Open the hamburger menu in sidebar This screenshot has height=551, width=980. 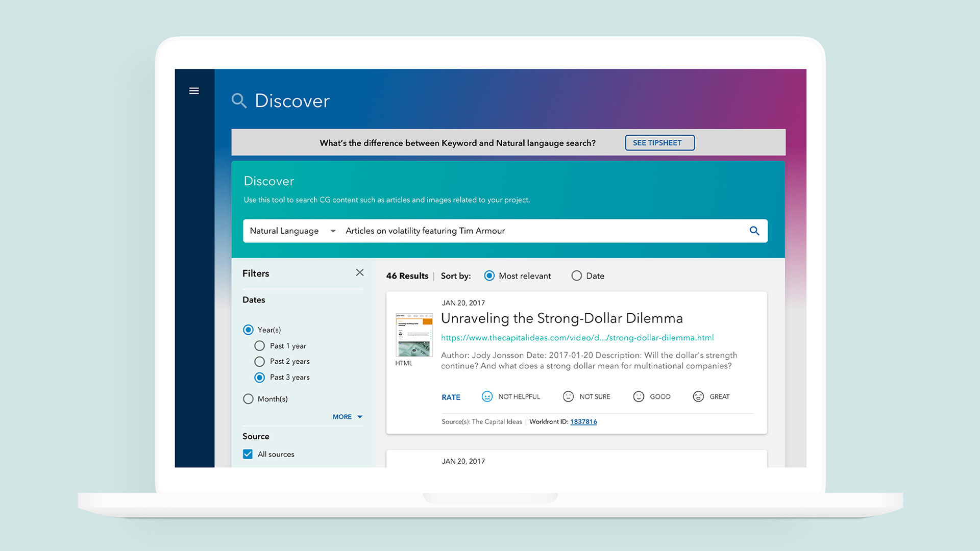194,91
